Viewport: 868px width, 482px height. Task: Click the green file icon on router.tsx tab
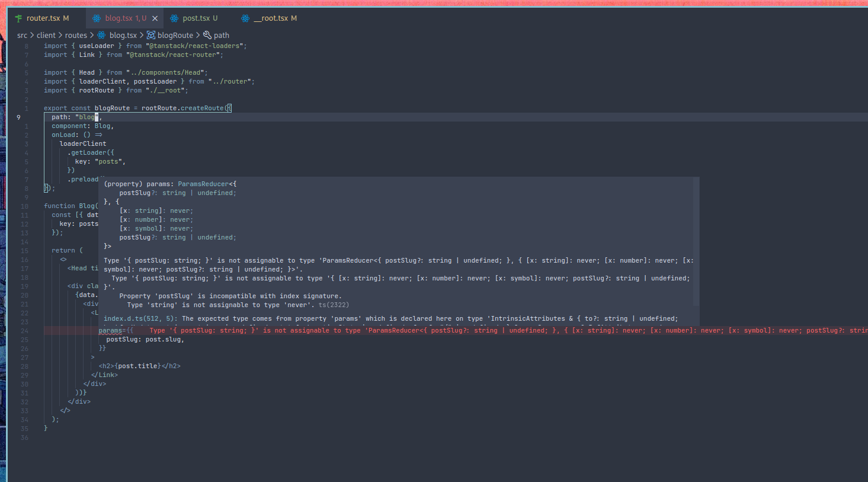[18, 18]
